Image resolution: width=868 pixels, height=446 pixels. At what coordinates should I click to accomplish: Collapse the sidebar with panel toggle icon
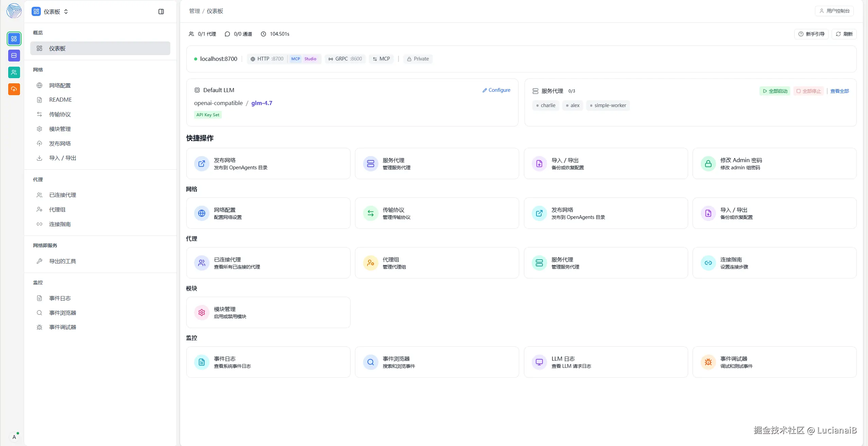pos(161,12)
